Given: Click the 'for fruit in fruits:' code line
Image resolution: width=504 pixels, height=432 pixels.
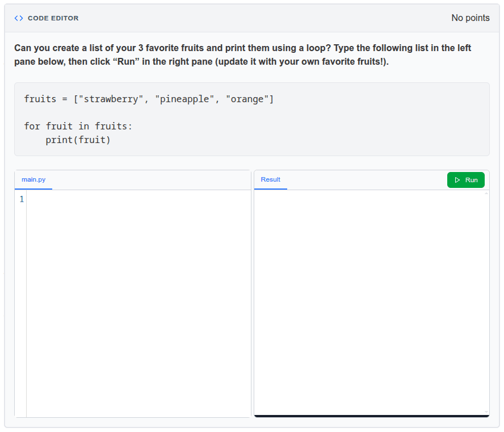Looking at the screenshot, I should click(x=78, y=126).
